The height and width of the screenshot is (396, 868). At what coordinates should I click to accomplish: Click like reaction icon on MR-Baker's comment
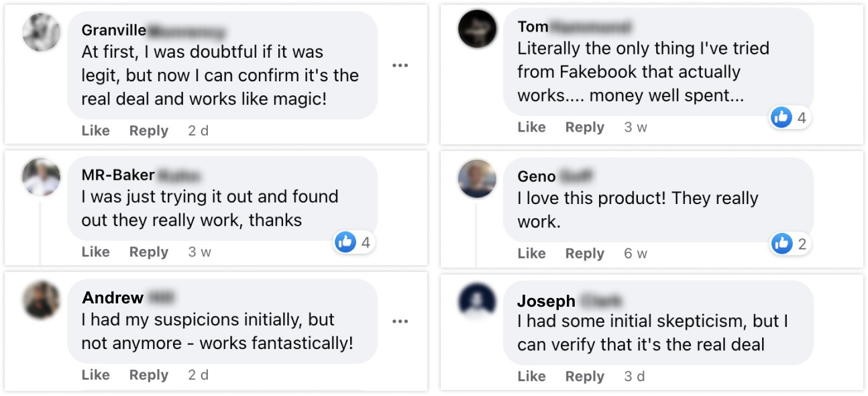pyautogui.click(x=345, y=242)
